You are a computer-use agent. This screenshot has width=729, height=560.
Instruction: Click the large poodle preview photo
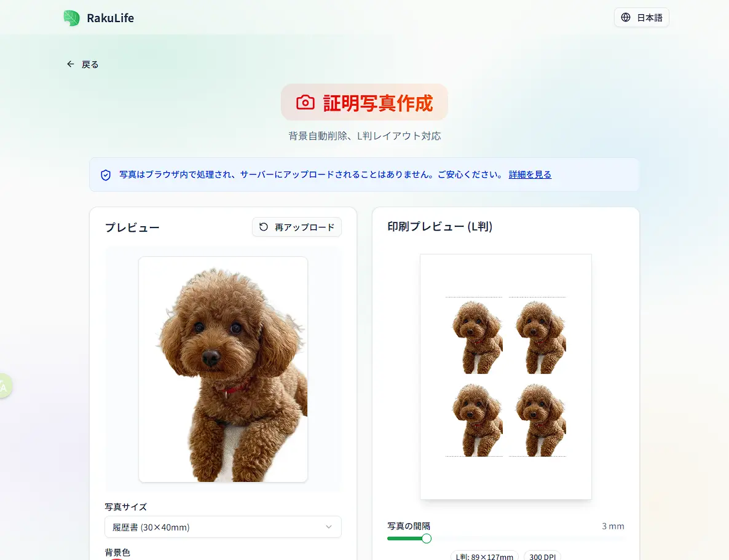[x=223, y=369]
